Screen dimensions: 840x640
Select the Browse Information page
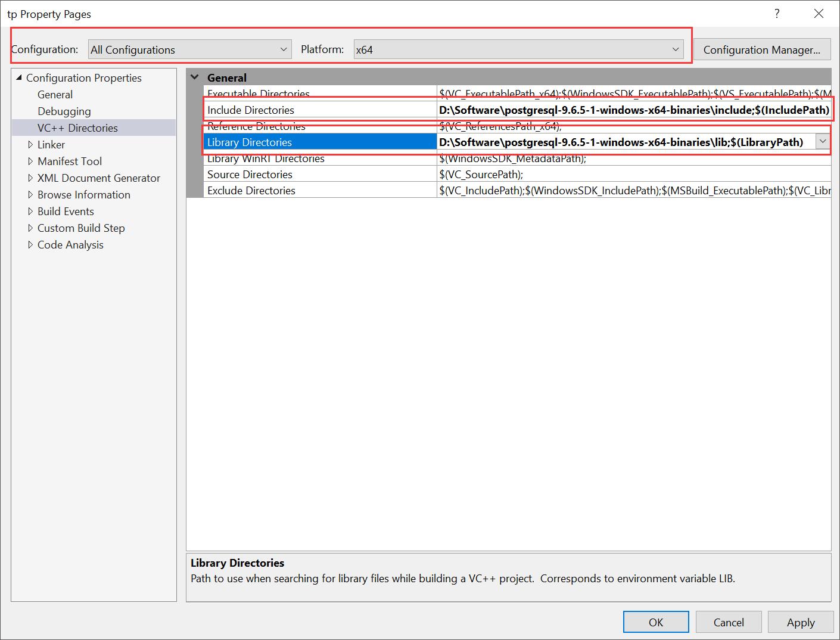[x=83, y=194]
